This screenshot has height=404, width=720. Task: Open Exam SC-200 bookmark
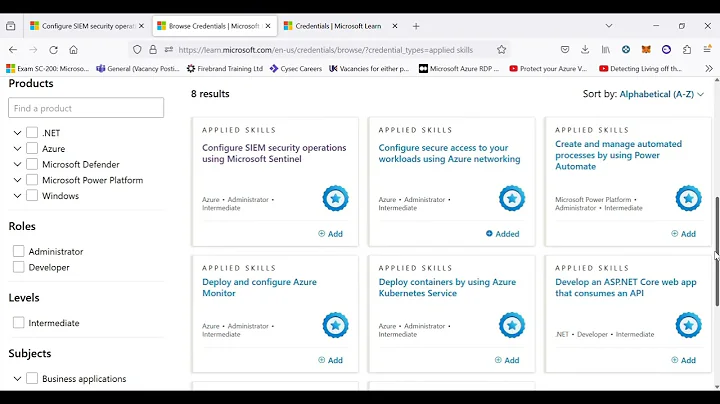point(47,68)
